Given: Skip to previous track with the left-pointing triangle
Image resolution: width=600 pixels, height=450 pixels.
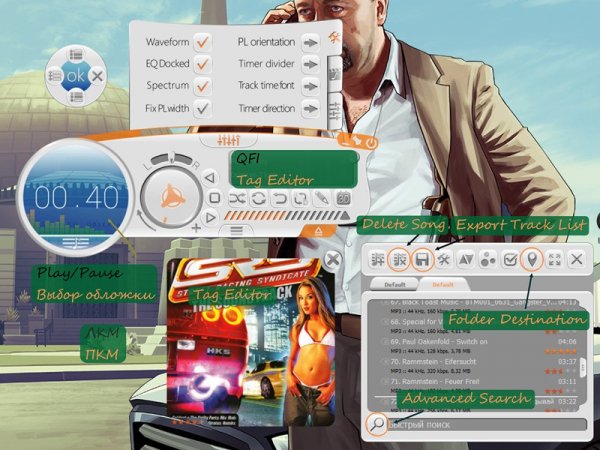Looking at the screenshot, I should (209, 178).
